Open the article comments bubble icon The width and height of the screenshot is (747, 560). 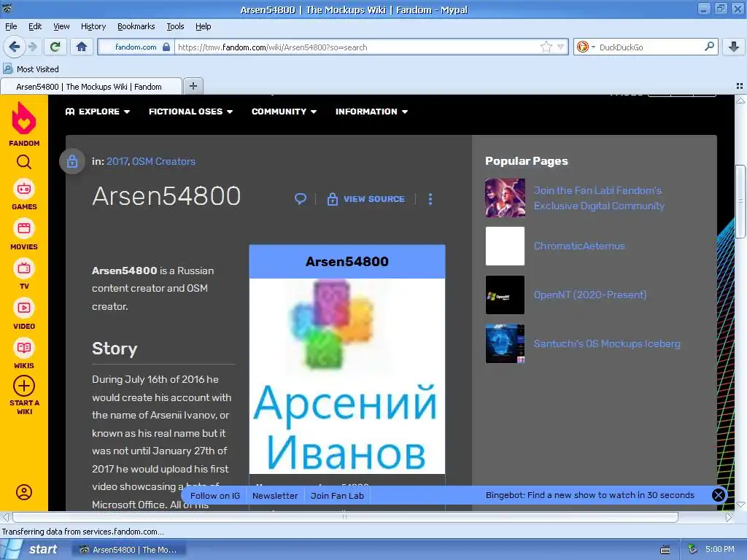coord(300,198)
